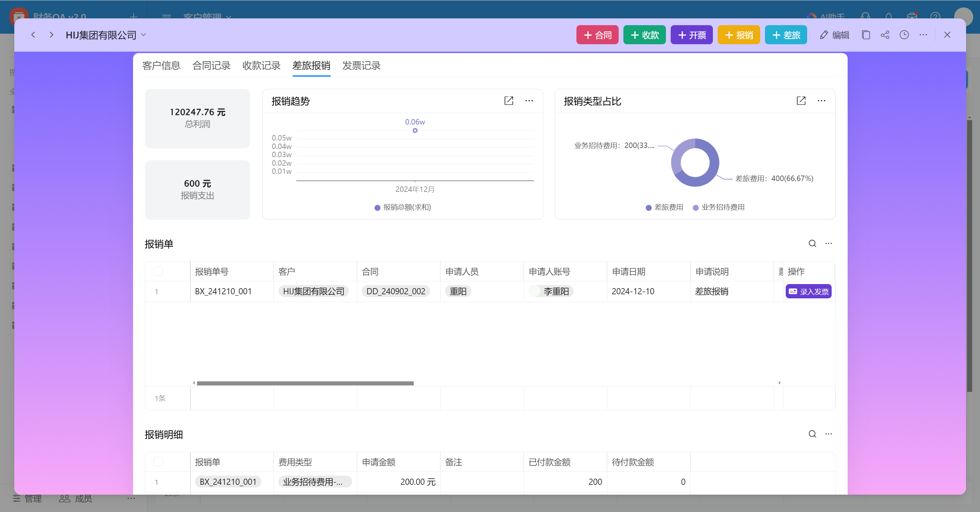The image size is (980, 512).
Task: Switch to the 合同记录 tab
Action: [x=212, y=65]
